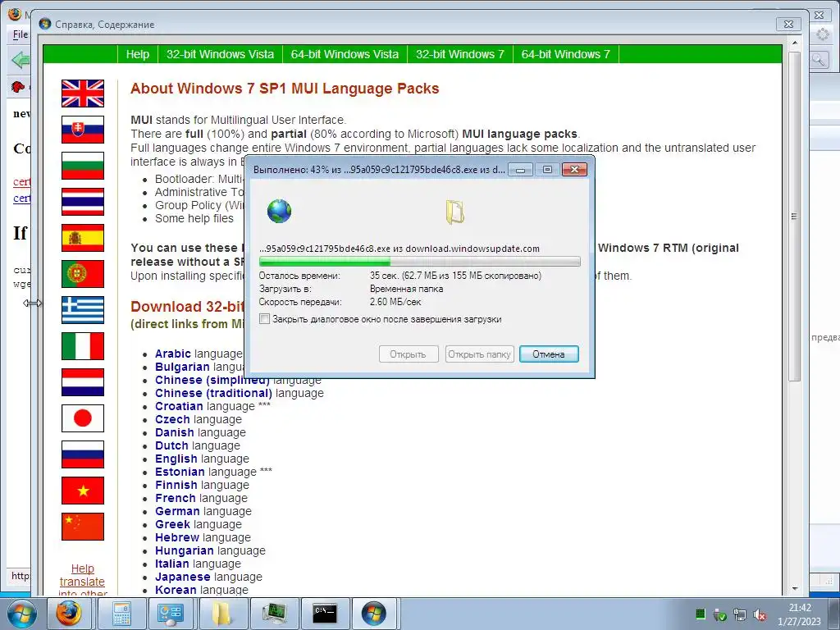Launch Firefox from the taskbar

tap(69, 614)
